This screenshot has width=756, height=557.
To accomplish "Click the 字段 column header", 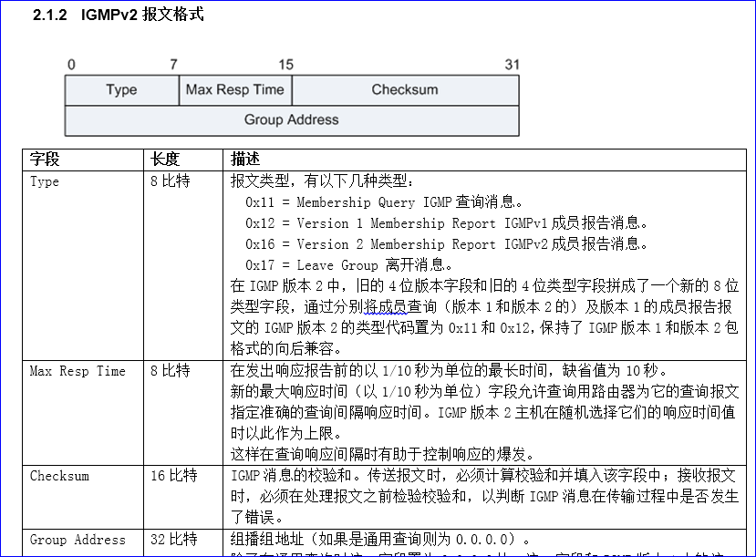I will [x=45, y=160].
